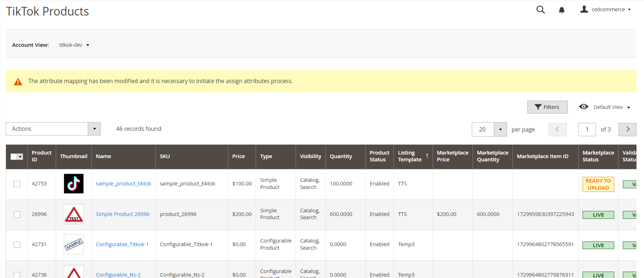
Task: Tick the checkbox for product 42736
Action: click(x=17, y=275)
